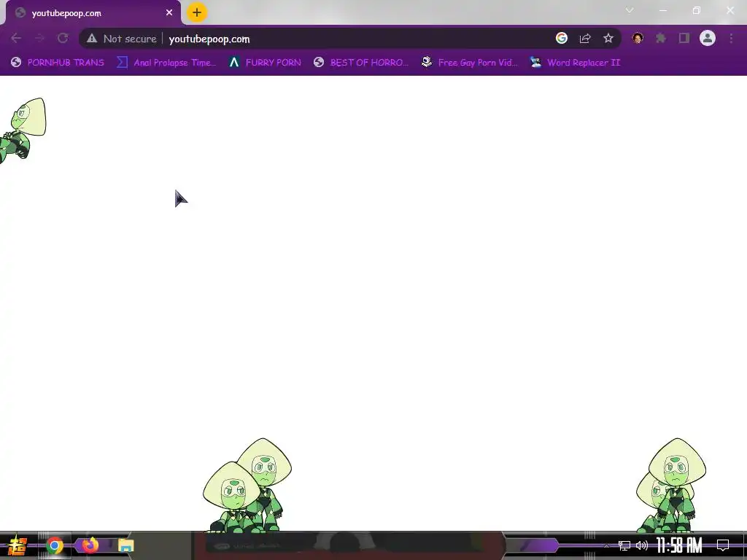Open the tab search chevron

pyautogui.click(x=630, y=10)
